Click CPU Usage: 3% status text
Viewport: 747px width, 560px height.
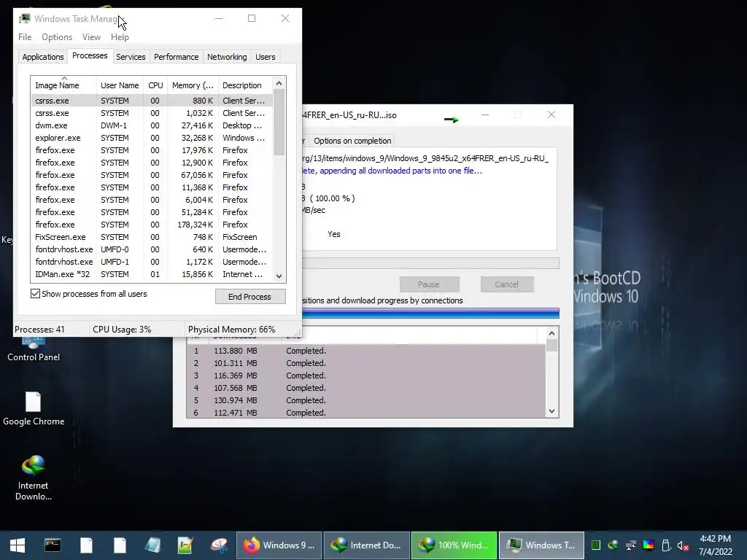point(122,330)
